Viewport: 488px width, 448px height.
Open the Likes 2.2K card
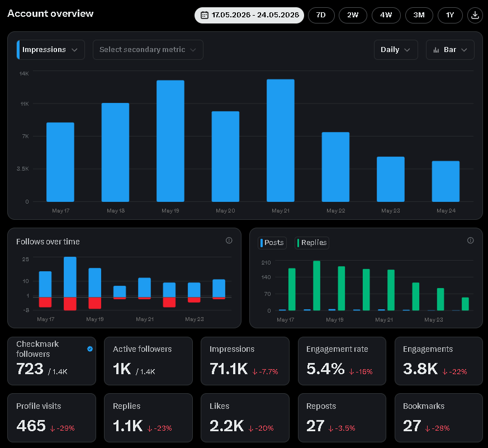[245, 418]
